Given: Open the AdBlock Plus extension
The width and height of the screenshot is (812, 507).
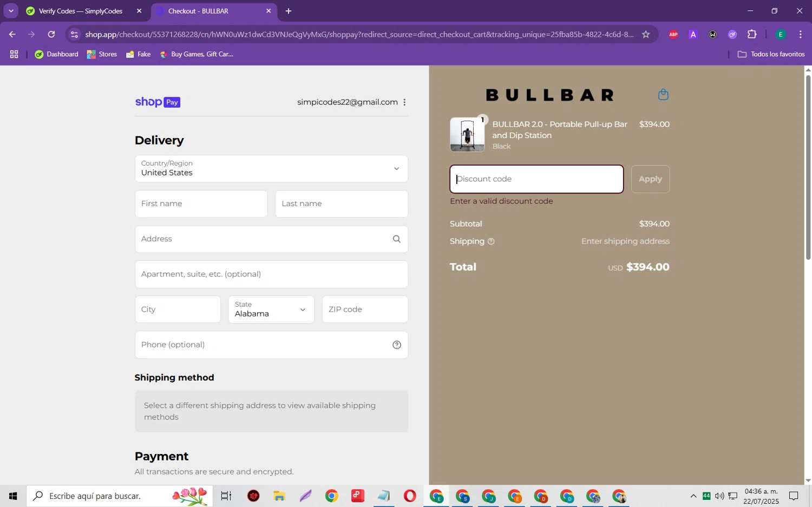Looking at the screenshot, I should [x=673, y=34].
